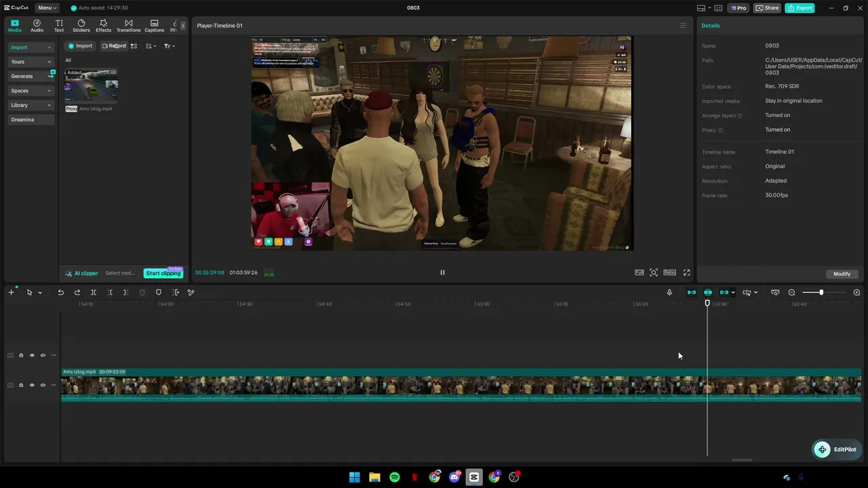Click the Export button
The width and height of the screenshot is (868, 488).
pyautogui.click(x=800, y=8)
